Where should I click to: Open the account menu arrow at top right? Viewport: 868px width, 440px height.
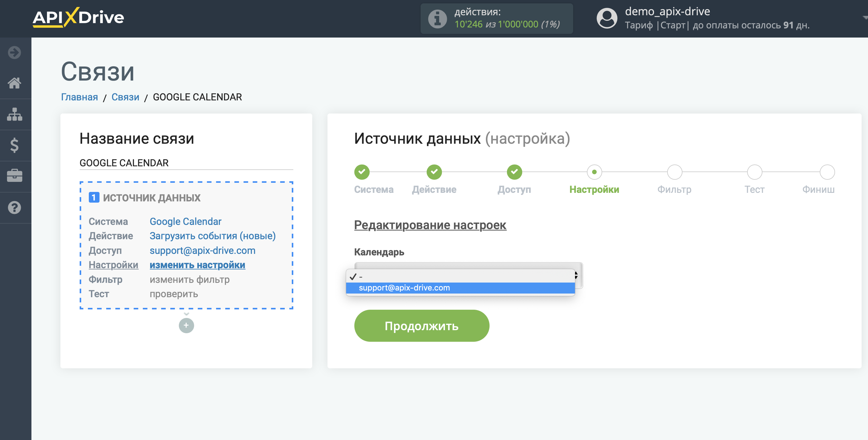(865, 17)
